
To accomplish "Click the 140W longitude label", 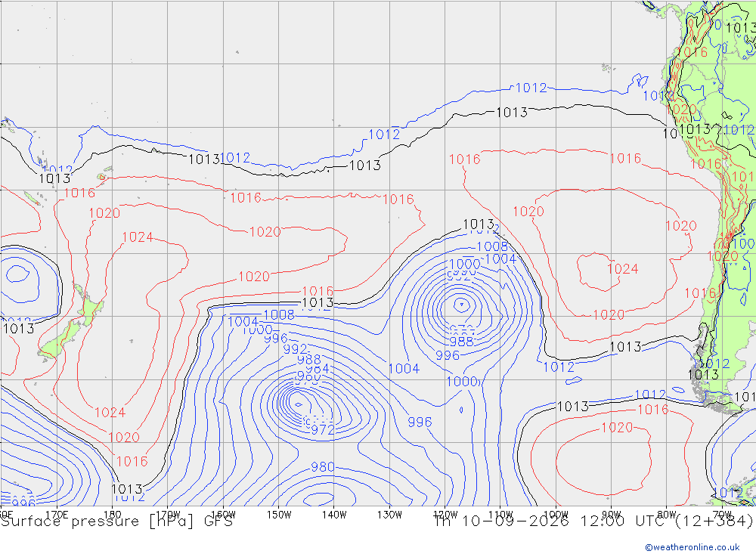I will [x=334, y=515].
